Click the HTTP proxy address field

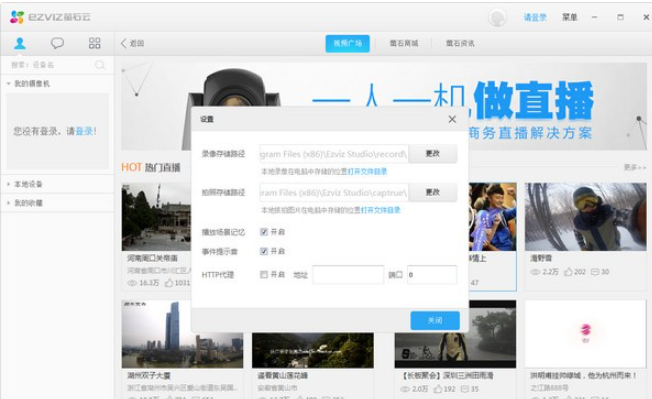pyautogui.click(x=348, y=275)
